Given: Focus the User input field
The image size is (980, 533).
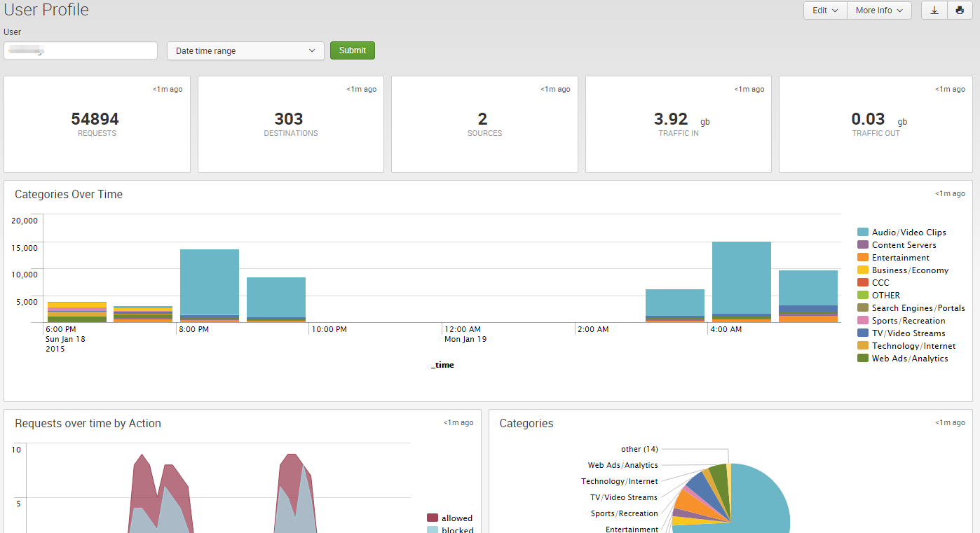Looking at the screenshot, I should [81, 50].
